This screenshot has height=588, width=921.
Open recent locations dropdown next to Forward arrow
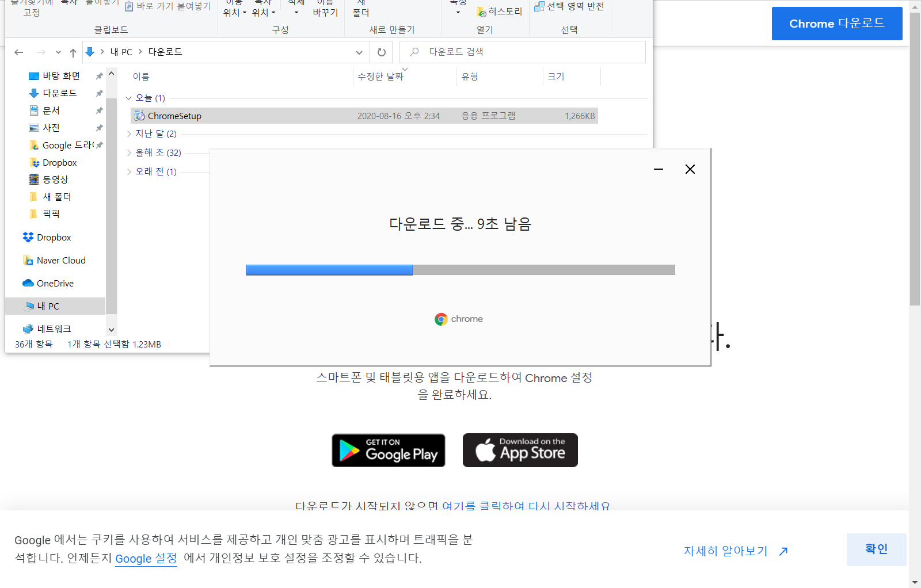click(x=58, y=52)
